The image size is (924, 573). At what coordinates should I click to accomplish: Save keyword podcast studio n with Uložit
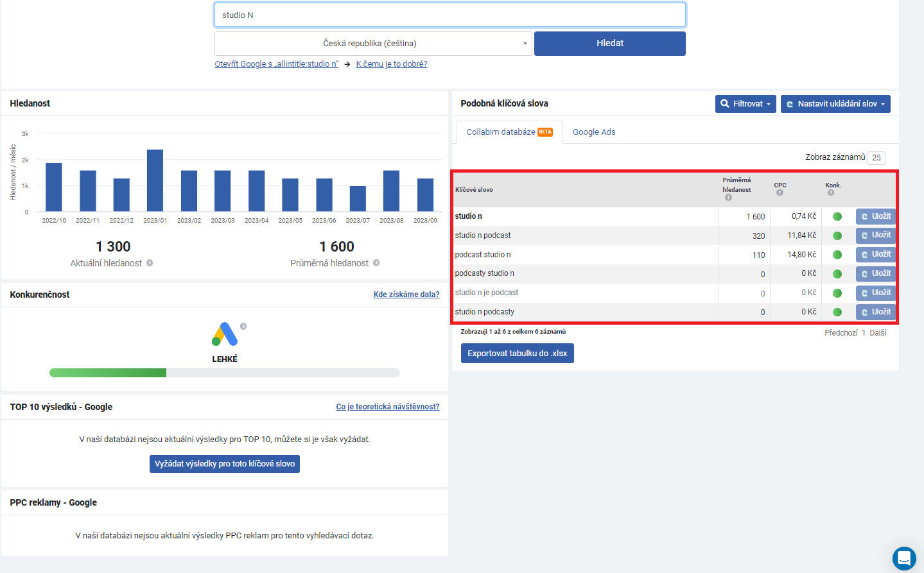click(876, 255)
